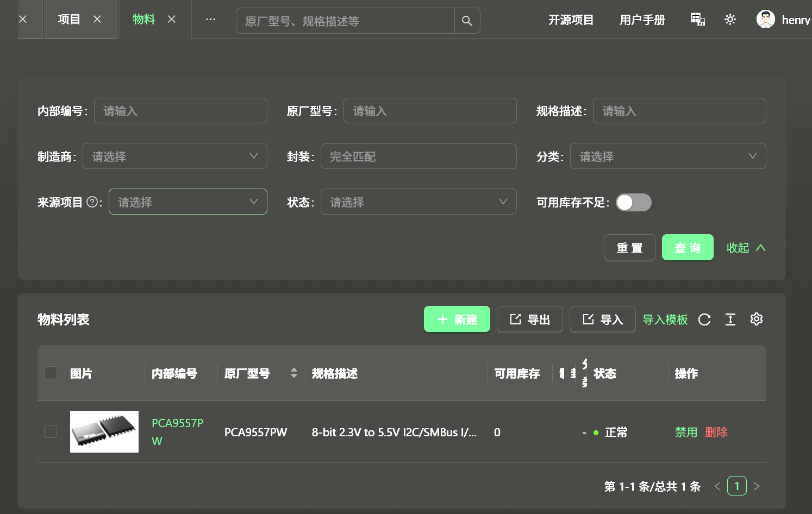The height and width of the screenshot is (514, 812).
Task: Open the 状态 dropdown
Action: (x=418, y=202)
